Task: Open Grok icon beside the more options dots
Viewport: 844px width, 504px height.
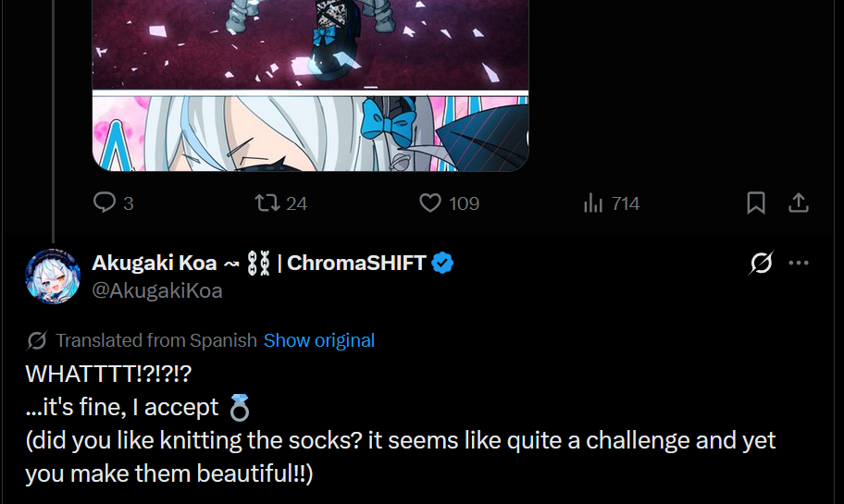Action: pos(761,263)
